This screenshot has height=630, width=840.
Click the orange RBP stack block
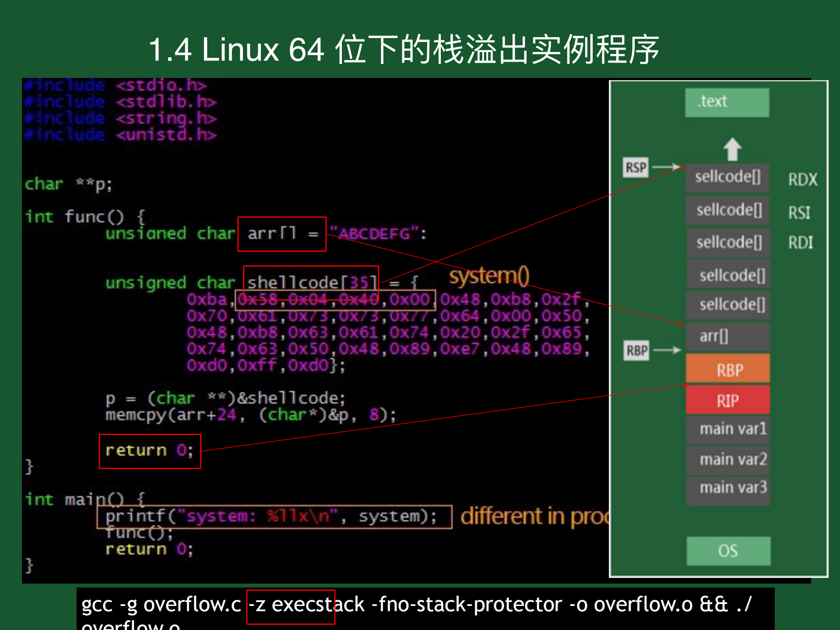[728, 369]
